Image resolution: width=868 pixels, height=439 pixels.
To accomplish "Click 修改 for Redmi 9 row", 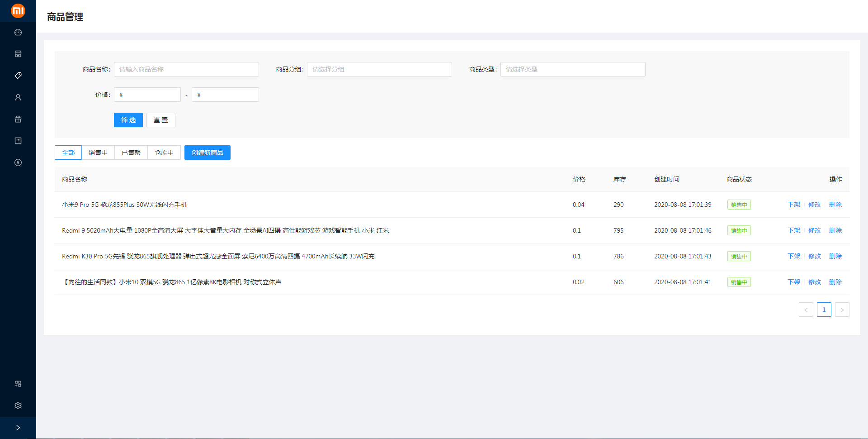I will (x=815, y=230).
